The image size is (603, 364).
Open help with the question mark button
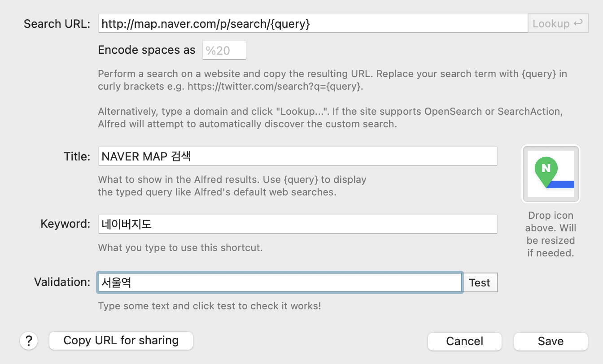(x=29, y=341)
